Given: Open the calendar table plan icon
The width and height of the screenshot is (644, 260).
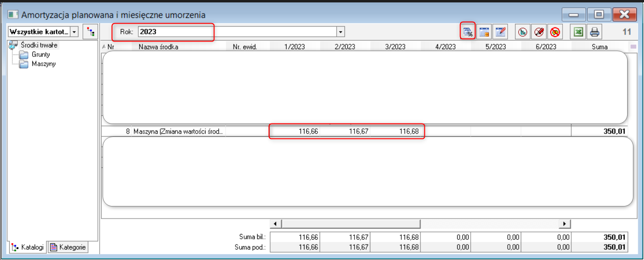Looking at the screenshot, I should click(485, 32).
